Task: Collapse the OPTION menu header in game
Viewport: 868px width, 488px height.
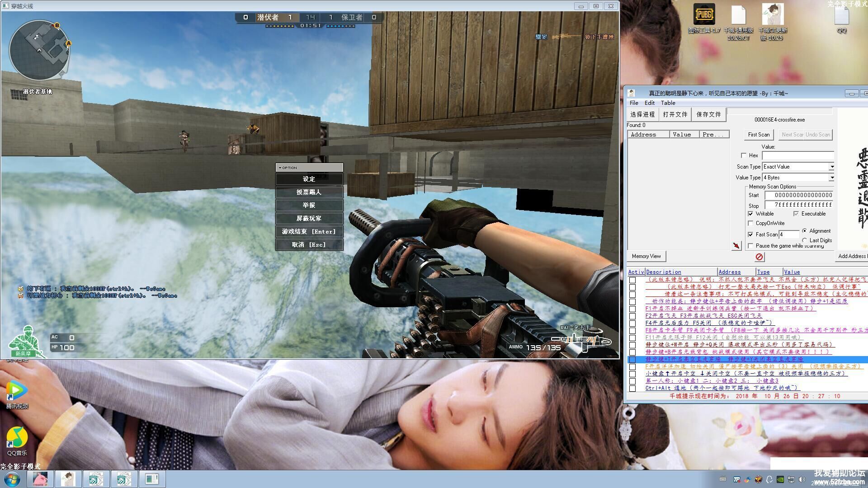Action: pyautogui.click(x=309, y=168)
